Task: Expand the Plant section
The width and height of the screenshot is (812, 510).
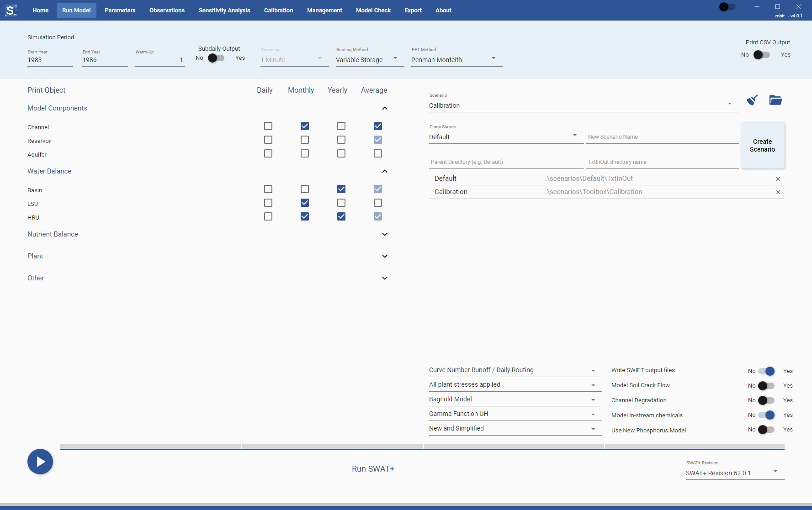Action: 385,256
